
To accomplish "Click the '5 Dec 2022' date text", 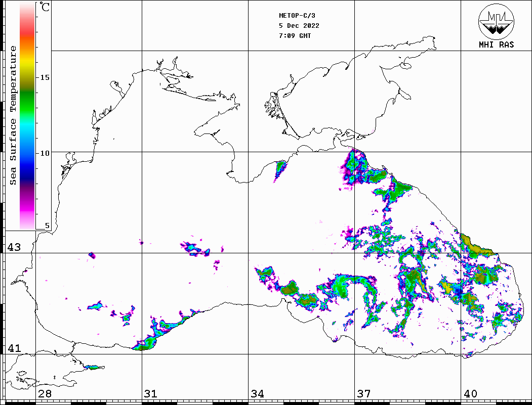I will [299, 26].
